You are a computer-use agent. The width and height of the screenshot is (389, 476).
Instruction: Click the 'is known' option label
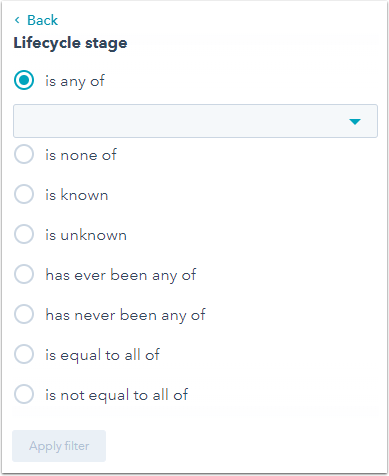pyautogui.click(x=77, y=195)
